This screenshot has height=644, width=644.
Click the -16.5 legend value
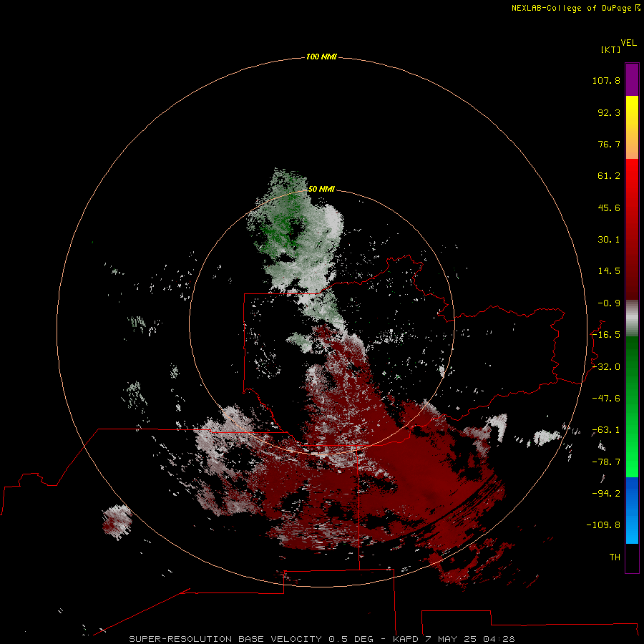(x=606, y=335)
